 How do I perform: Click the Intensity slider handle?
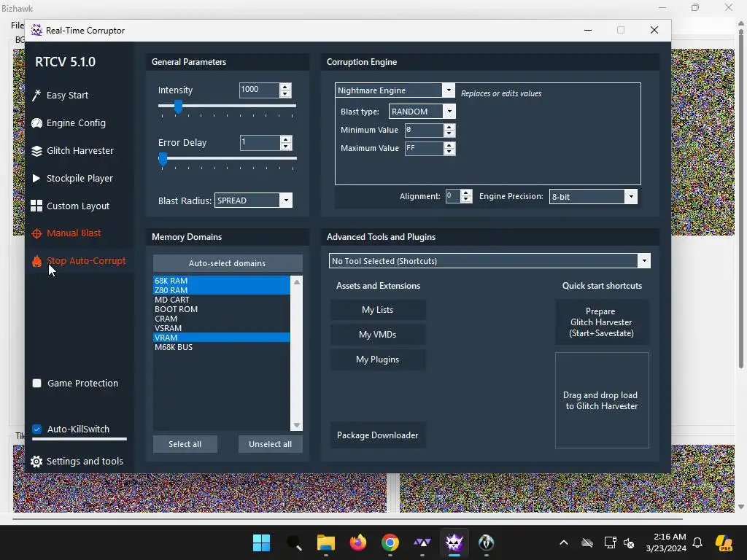click(178, 106)
